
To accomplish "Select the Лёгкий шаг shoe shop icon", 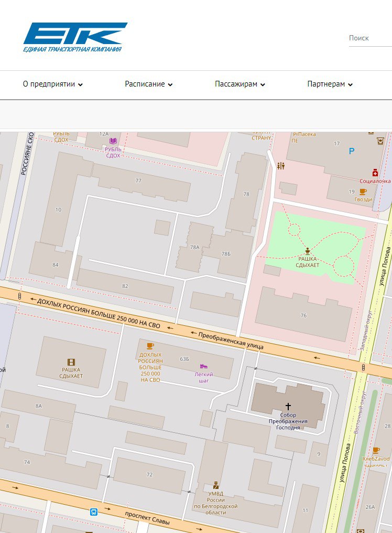I will tap(203, 366).
